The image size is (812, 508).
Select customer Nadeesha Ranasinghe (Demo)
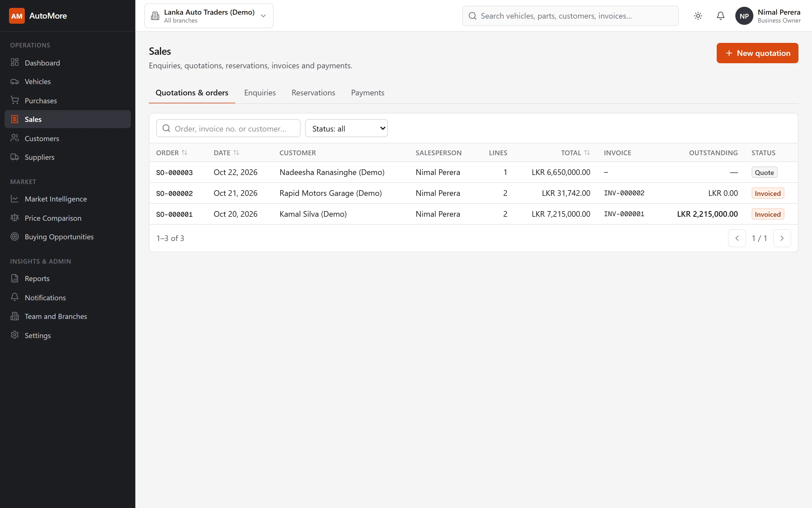point(332,172)
